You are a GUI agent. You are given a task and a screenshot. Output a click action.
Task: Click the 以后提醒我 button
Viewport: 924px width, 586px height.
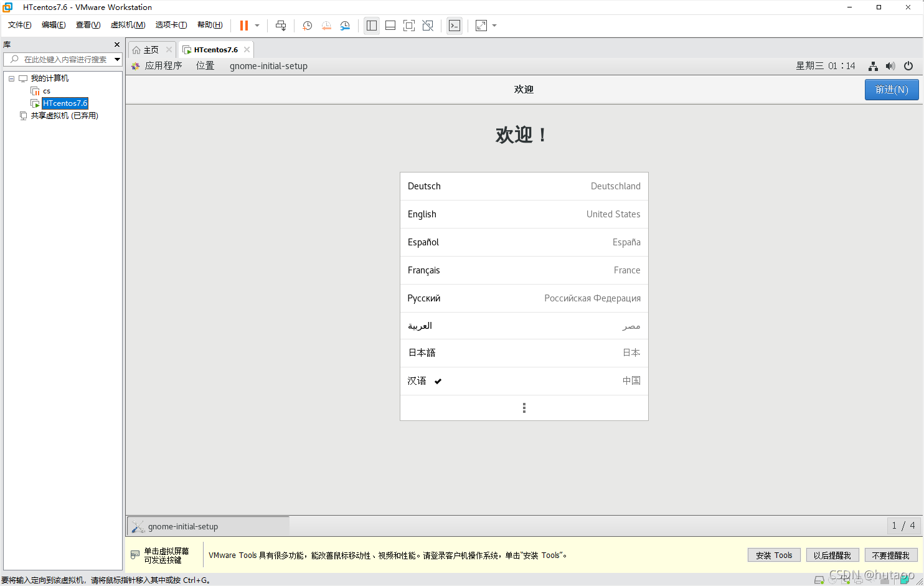pos(832,555)
